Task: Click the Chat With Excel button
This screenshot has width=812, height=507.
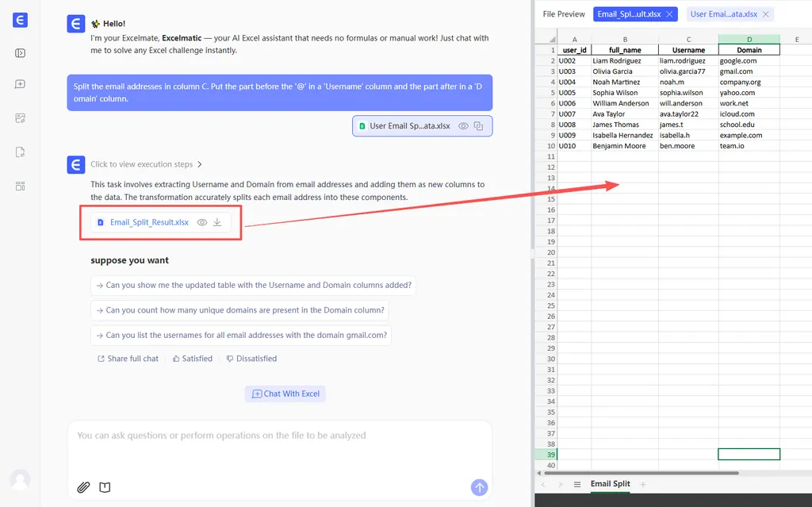Action: (285, 394)
